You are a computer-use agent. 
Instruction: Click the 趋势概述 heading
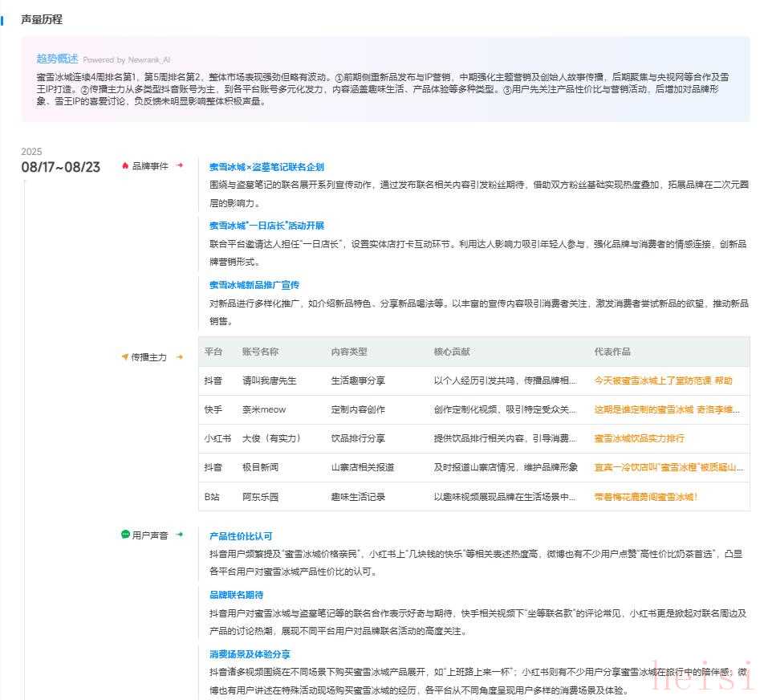[57, 59]
